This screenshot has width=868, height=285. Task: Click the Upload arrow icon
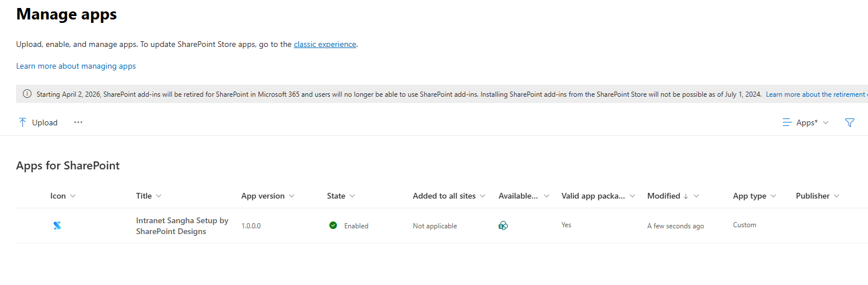coord(23,122)
